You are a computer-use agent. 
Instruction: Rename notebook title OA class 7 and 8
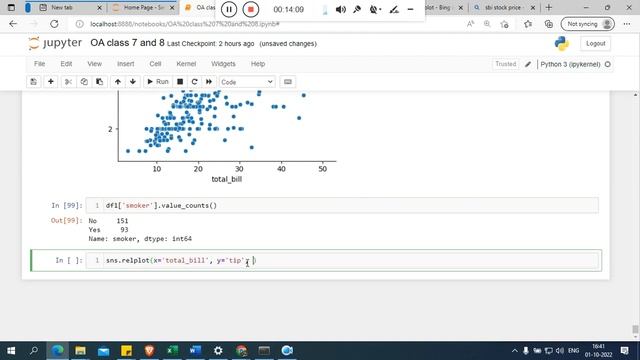pos(127,43)
